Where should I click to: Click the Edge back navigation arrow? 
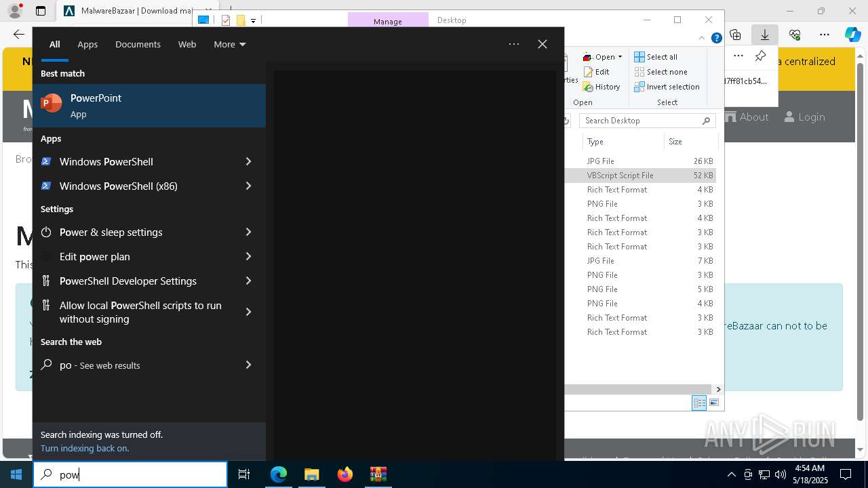19,35
